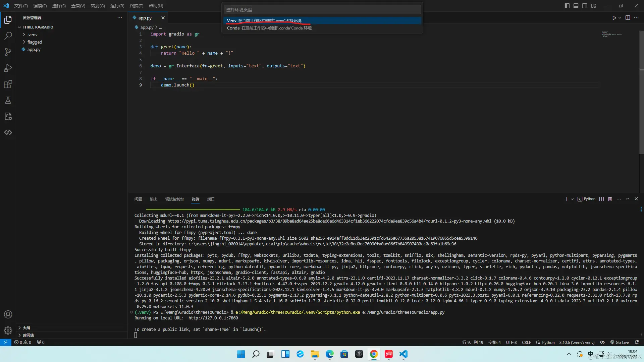Screen dimensions: 644x362
Task: Click the Run Python File play button
Action: tap(614, 18)
